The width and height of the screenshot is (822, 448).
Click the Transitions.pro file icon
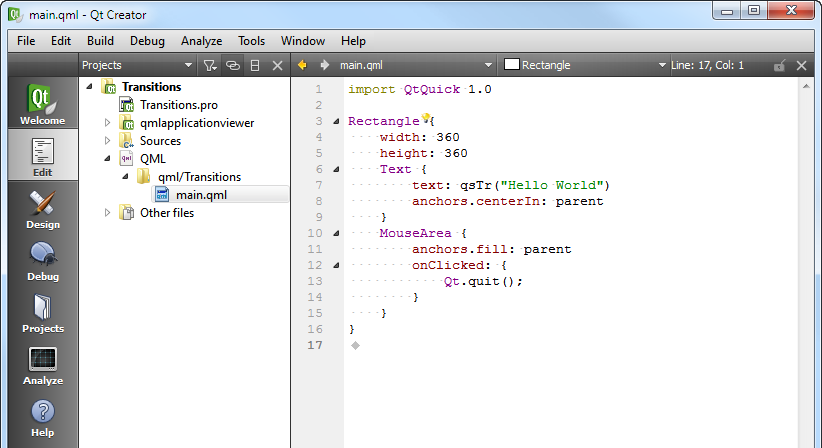[127, 105]
